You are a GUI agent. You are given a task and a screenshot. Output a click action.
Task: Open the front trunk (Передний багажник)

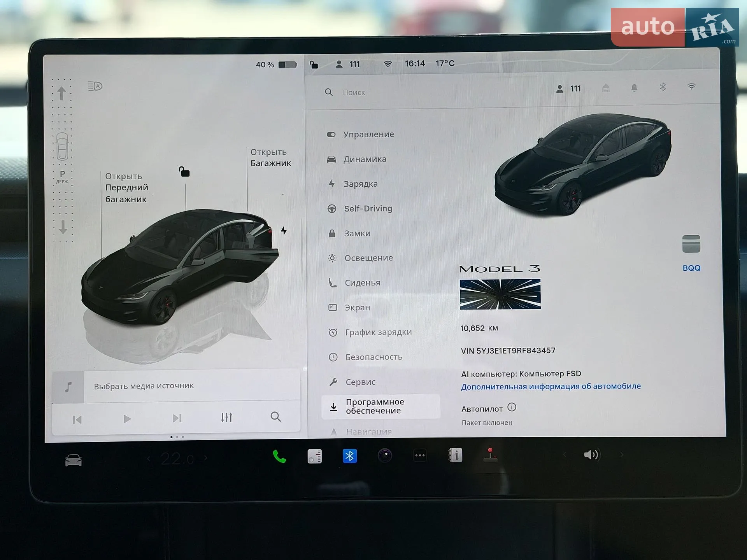[x=127, y=188]
